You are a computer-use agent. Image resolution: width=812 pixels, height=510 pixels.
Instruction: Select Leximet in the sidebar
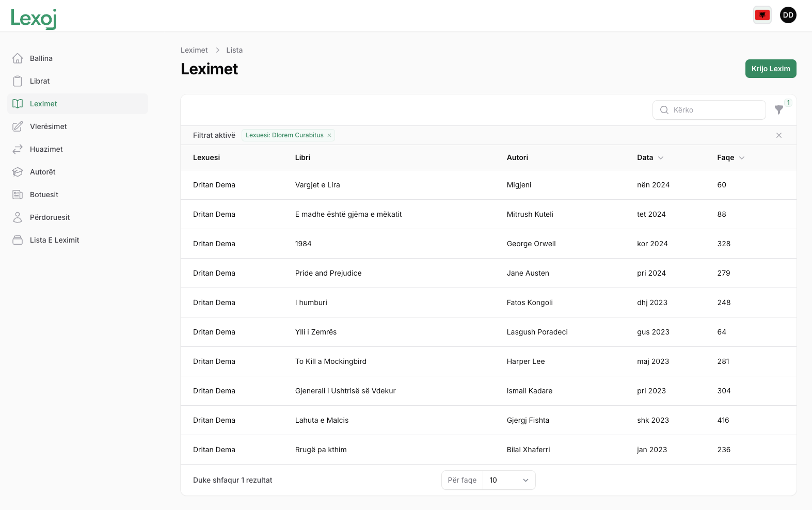click(43, 104)
